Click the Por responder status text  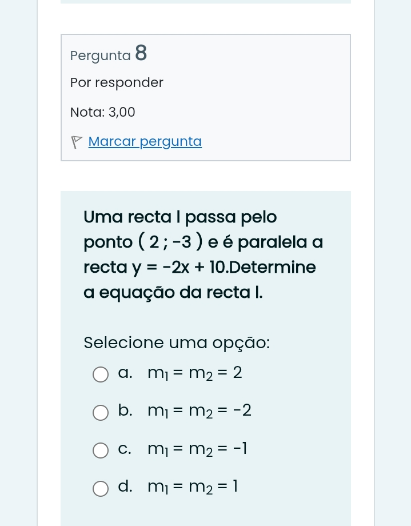(117, 83)
